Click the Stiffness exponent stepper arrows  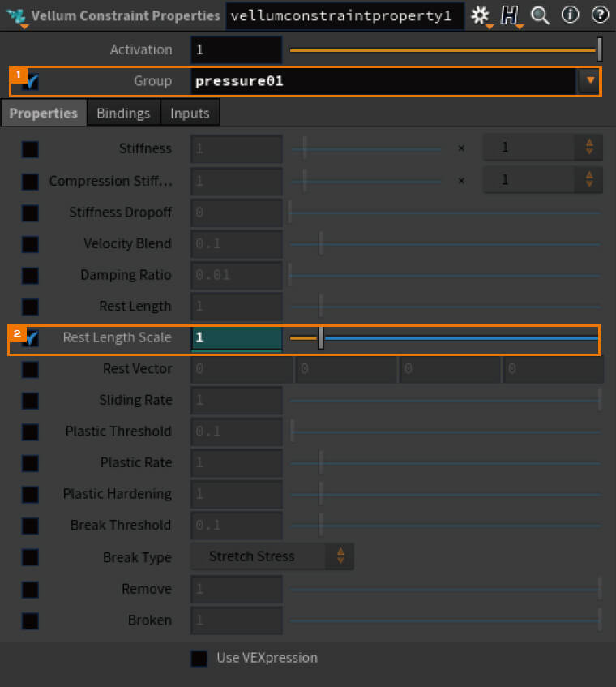(x=589, y=148)
